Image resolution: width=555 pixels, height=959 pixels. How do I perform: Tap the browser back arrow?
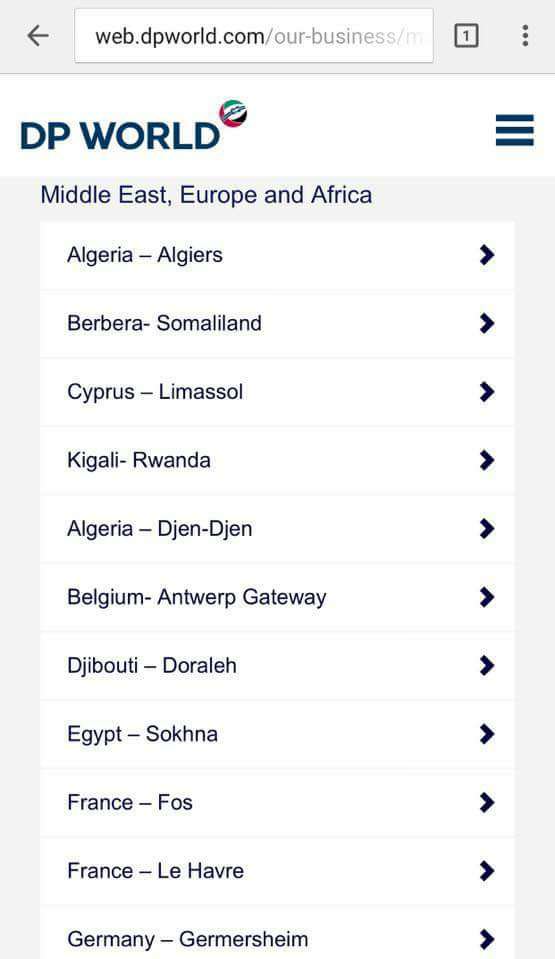tap(37, 37)
